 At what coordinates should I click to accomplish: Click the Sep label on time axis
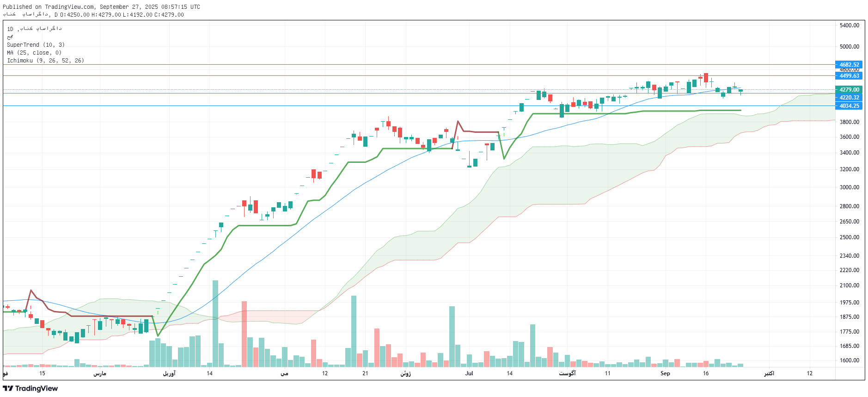pyautogui.click(x=665, y=373)
